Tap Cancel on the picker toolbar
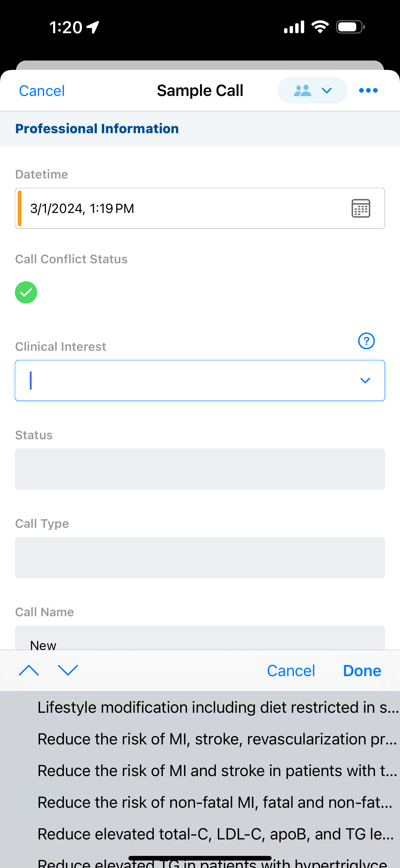 coord(291,671)
